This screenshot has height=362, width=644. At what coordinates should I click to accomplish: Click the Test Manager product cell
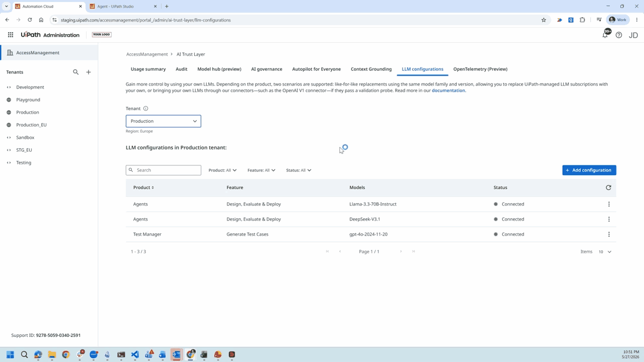tap(147, 234)
